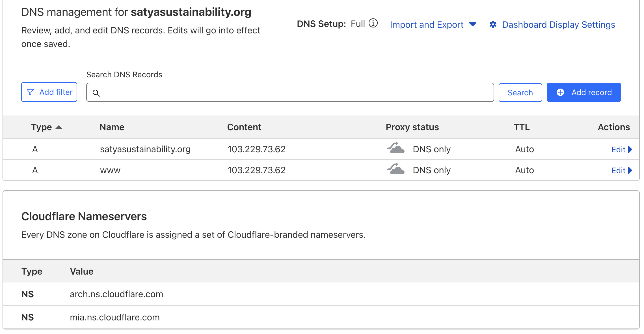Click the IP 103.229.73.62 in www row
The width and height of the screenshot is (644, 334).
click(x=257, y=170)
